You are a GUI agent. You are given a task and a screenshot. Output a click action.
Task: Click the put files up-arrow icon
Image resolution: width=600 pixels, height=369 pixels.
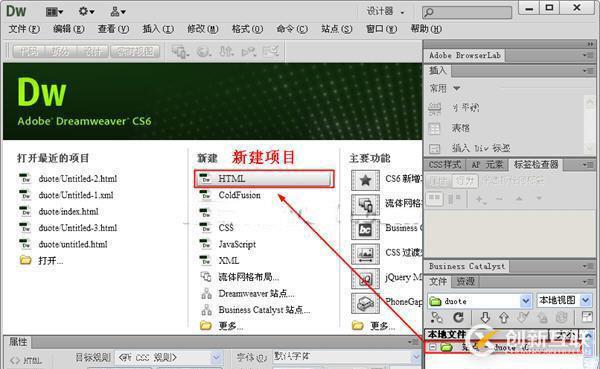pos(504,318)
